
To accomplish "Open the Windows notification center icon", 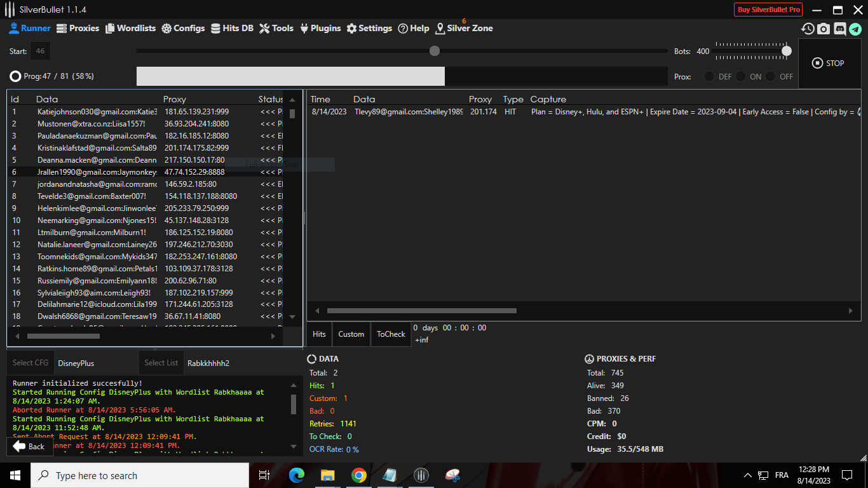I will point(847,475).
